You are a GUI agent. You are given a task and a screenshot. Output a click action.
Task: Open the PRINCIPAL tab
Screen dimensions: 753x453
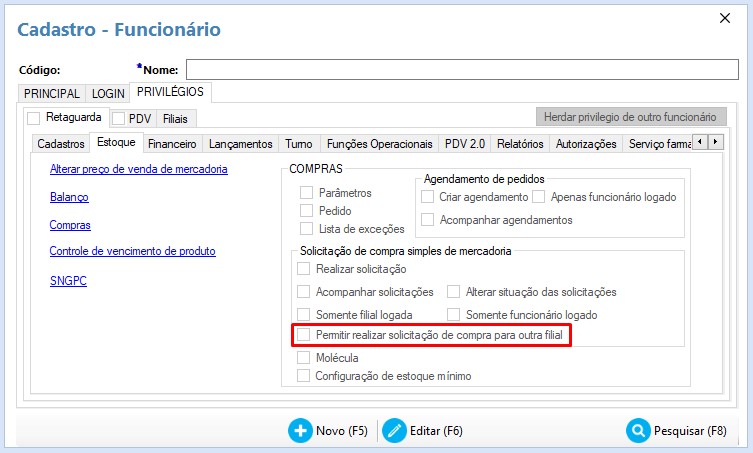(51, 93)
